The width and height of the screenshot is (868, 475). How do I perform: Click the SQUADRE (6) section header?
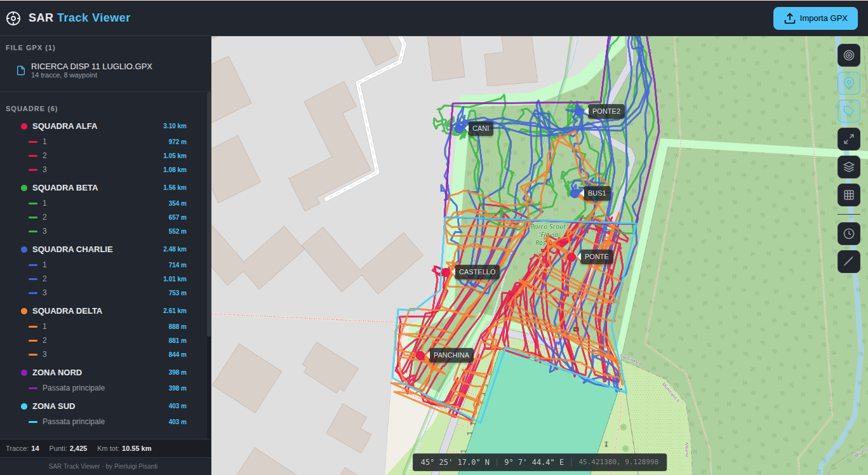pos(32,109)
